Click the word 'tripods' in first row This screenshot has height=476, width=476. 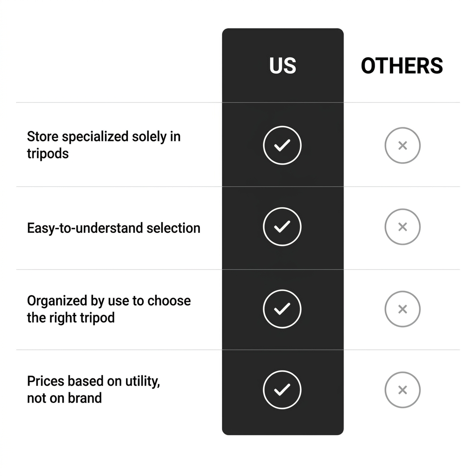coord(48,153)
